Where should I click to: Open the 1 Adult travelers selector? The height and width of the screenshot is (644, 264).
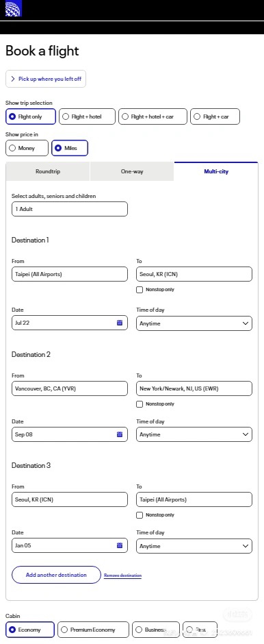70,209
